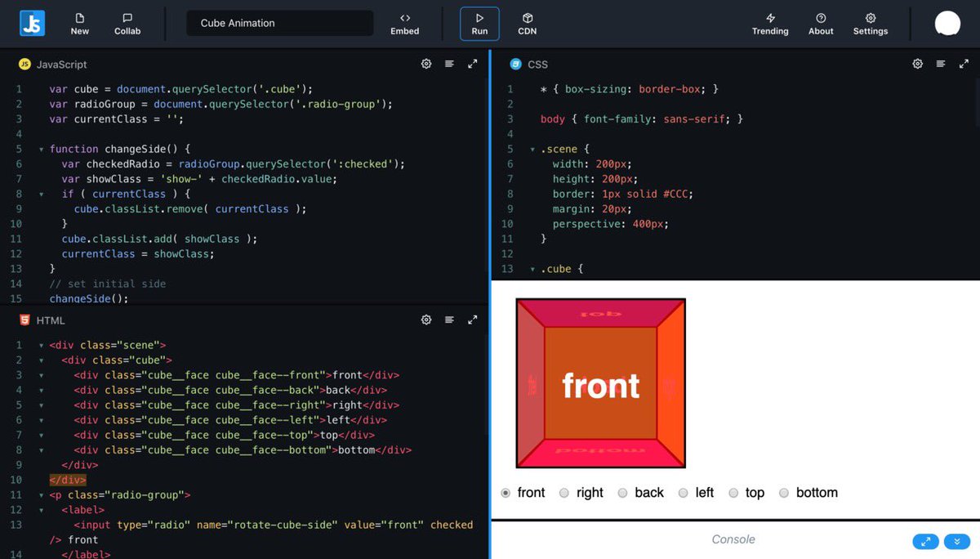
Task: Collapse the .scene CSS rule
Action: (532, 149)
